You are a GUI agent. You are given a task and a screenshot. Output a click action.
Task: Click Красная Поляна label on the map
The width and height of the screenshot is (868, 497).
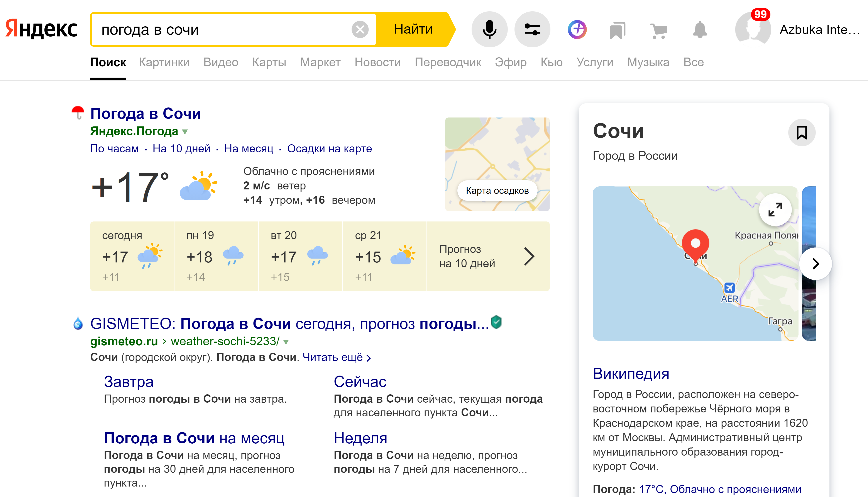coord(766,235)
